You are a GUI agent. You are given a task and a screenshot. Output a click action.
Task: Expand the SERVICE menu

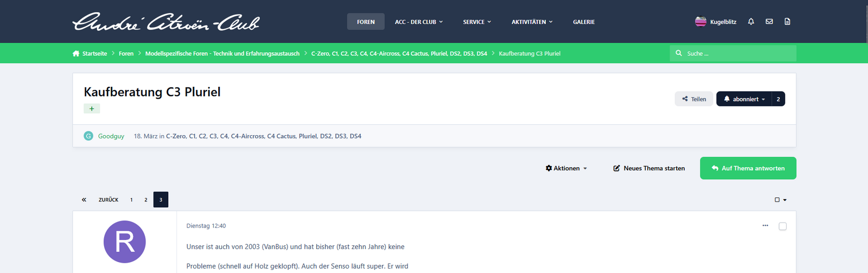(x=477, y=22)
